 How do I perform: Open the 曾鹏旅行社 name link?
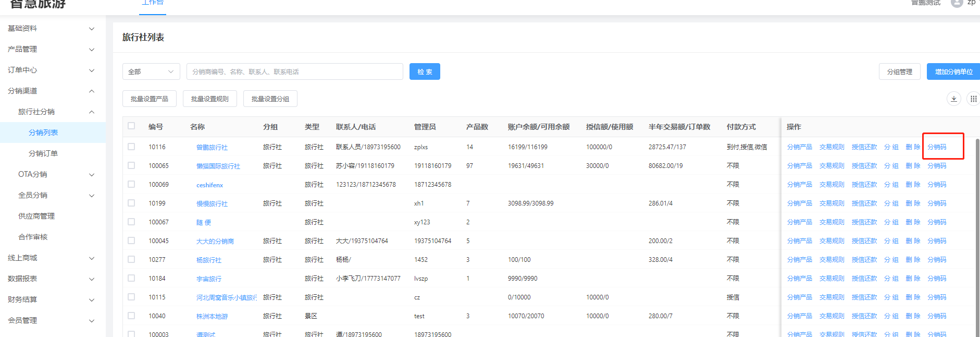point(212,148)
